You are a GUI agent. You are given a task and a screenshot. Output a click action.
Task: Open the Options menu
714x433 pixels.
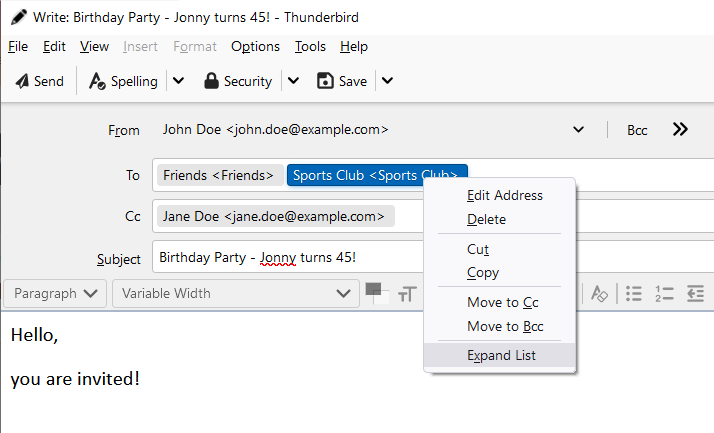pos(255,46)
